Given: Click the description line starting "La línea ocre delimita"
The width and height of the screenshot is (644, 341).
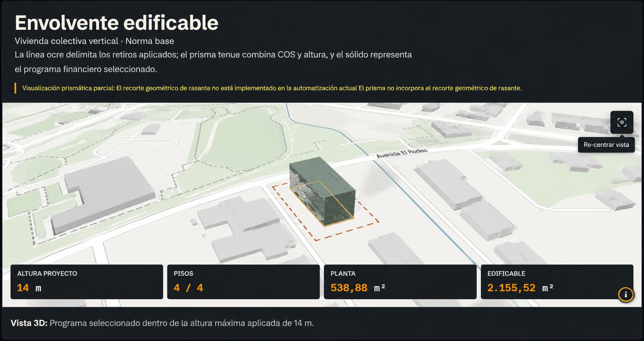Looking at the screenshot, I should [213, 55].
